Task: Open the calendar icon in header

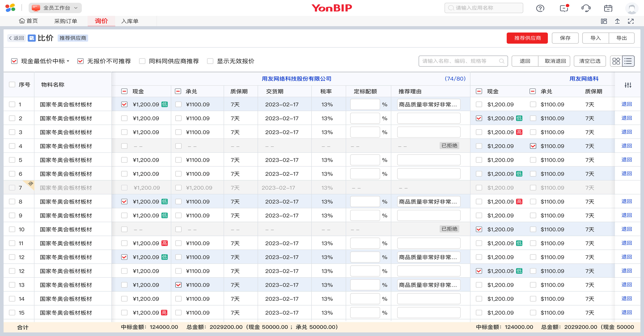Action: click(608, 8)
